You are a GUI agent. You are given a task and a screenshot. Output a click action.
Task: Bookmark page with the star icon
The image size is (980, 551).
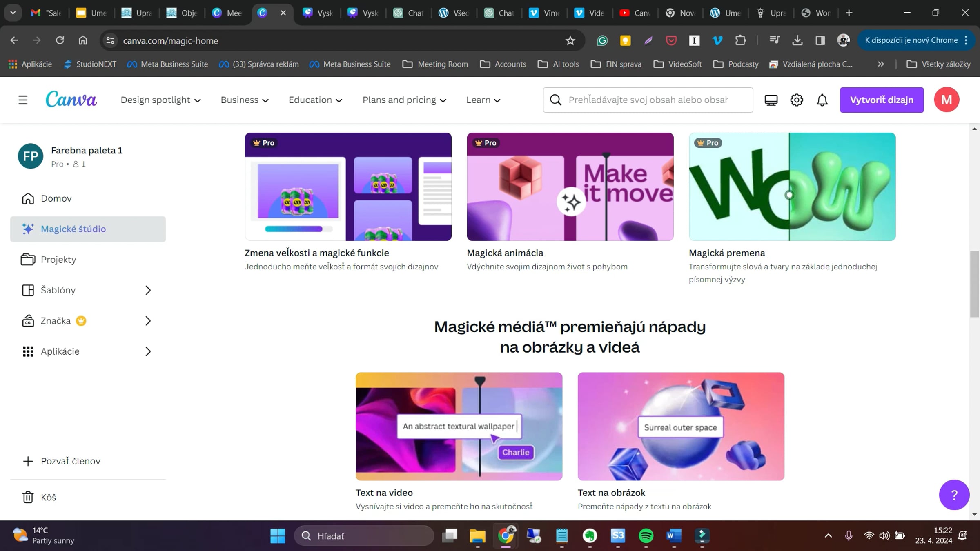(x=570, y=40)
